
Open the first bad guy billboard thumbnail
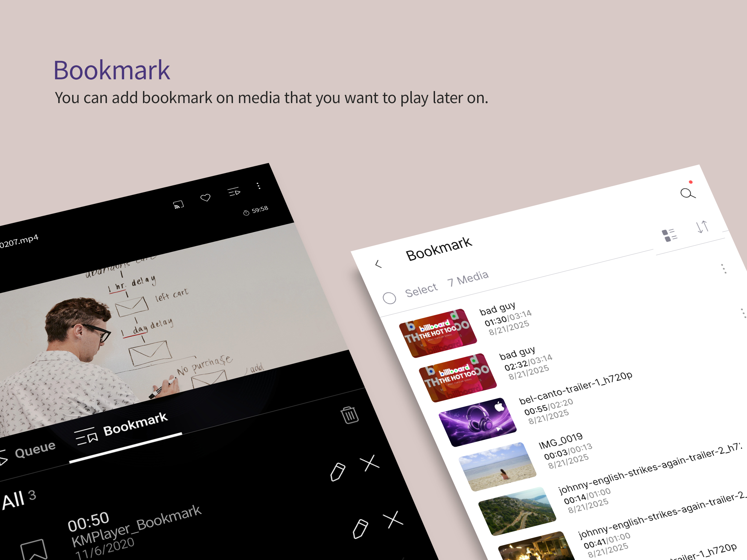point(438,333)
